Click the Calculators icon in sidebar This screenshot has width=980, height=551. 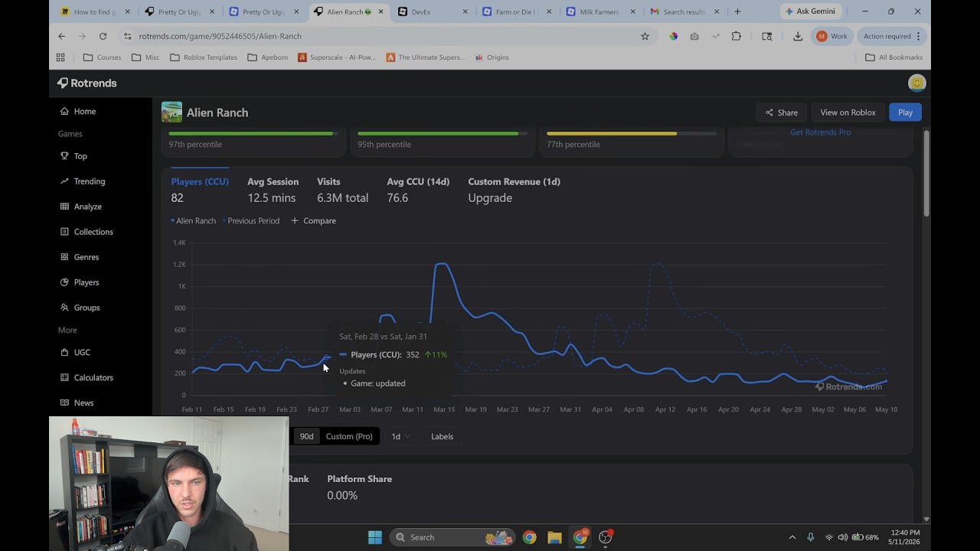tap(64, 377)
